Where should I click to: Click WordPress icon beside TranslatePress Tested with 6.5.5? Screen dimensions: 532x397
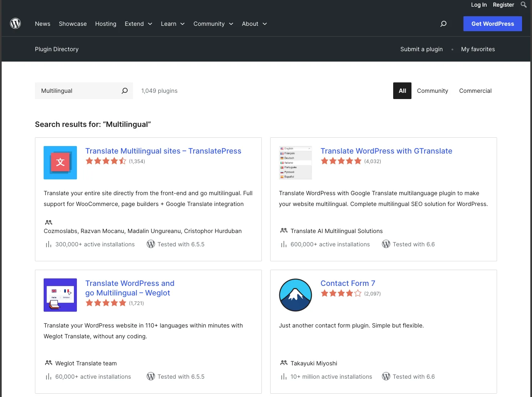click(x=151, y=244)
